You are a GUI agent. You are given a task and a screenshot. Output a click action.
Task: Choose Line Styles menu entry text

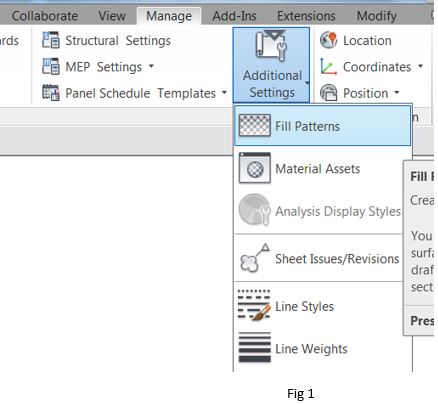(x=304, y=306)
